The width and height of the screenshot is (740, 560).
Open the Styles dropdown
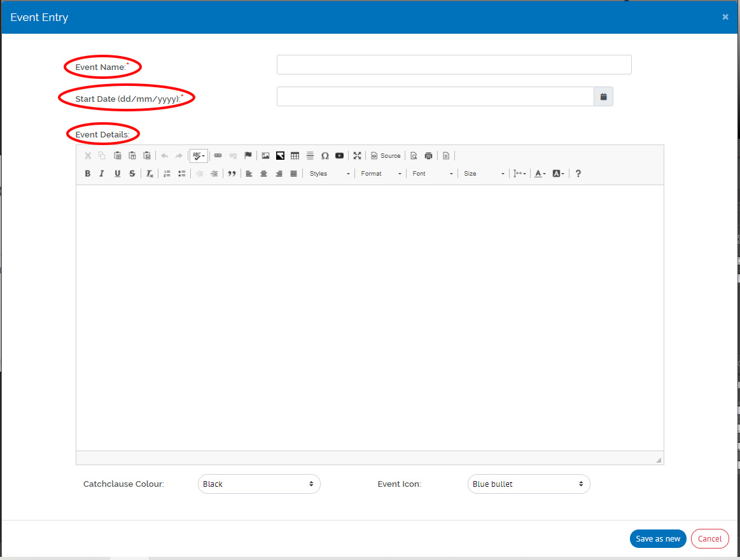pos(329,174)
